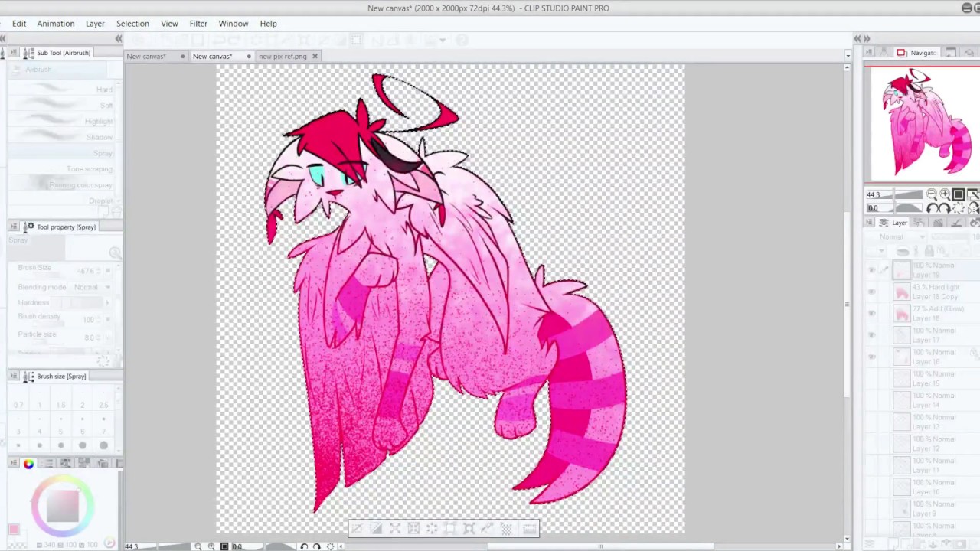Open the Tool property panel menu icon
This screenshot has height=551, width=980.
pyautogui.click(x=14, y=227)
